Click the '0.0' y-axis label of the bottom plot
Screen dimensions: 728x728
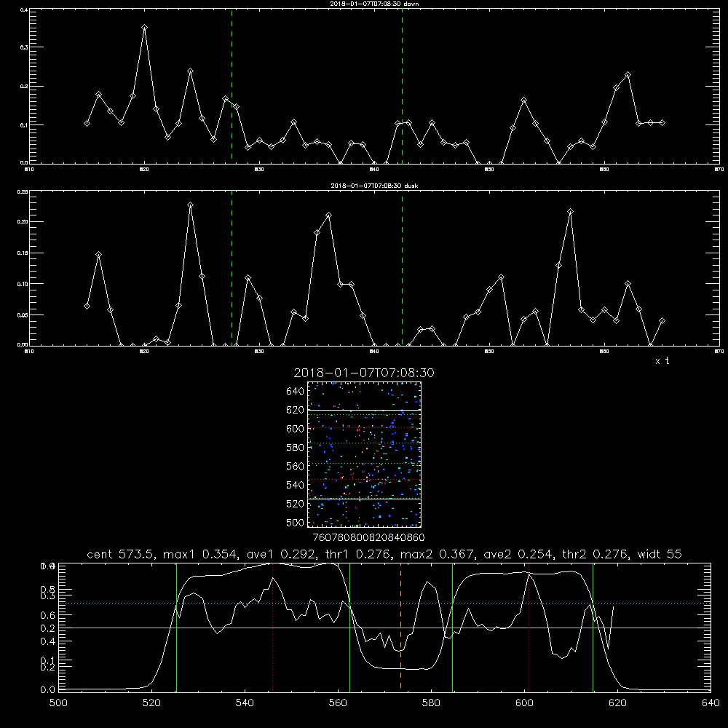click(x=48, y=690)
